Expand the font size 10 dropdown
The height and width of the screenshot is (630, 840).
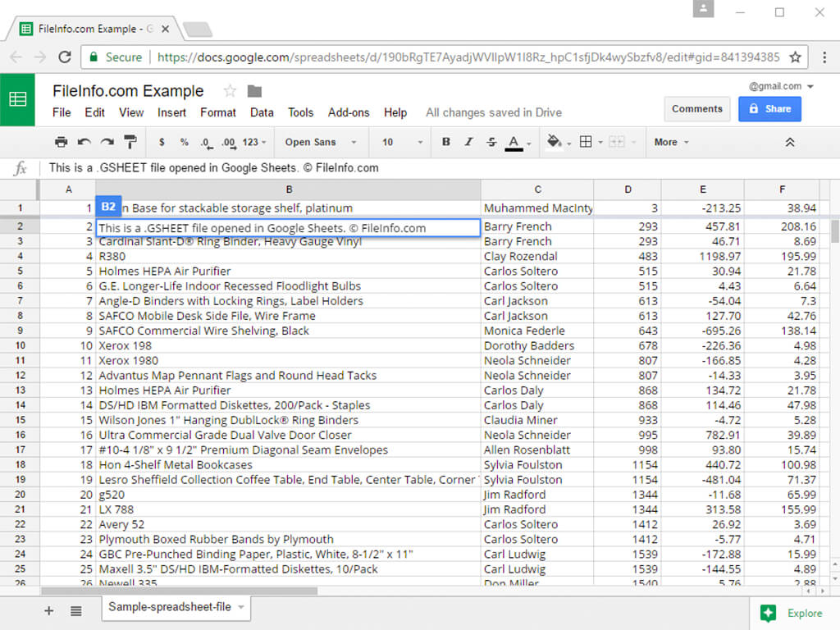click(x=402, y=142)
